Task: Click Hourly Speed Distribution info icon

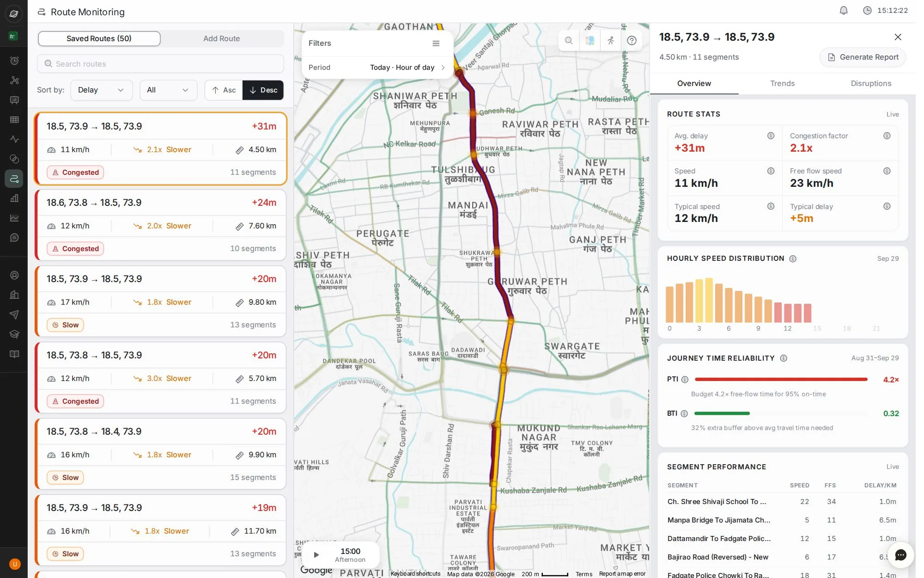Action: pyautogui.click(x=793, y=259)
